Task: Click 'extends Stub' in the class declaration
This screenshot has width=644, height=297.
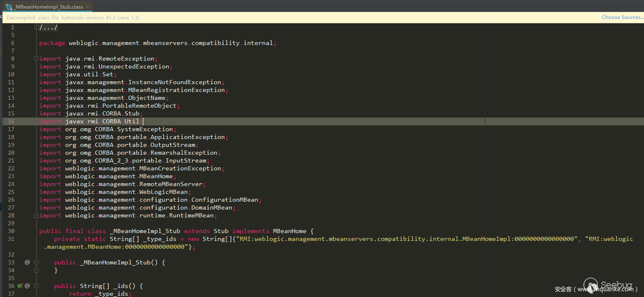Action: (x=206, y=231)
